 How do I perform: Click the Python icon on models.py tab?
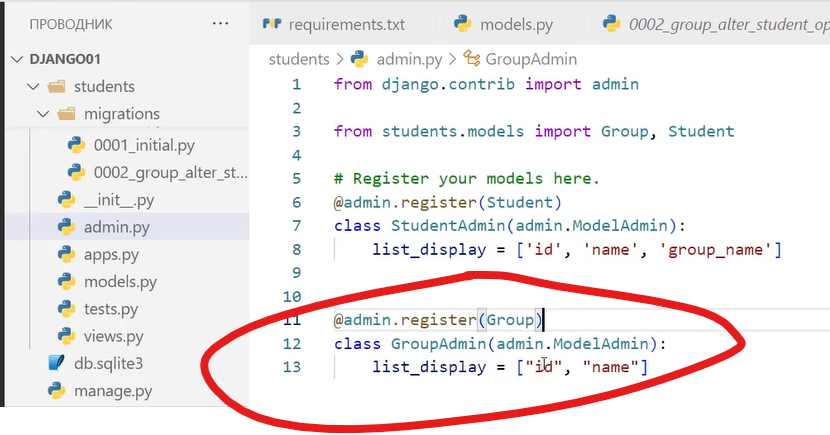click(x=462, y=23)
